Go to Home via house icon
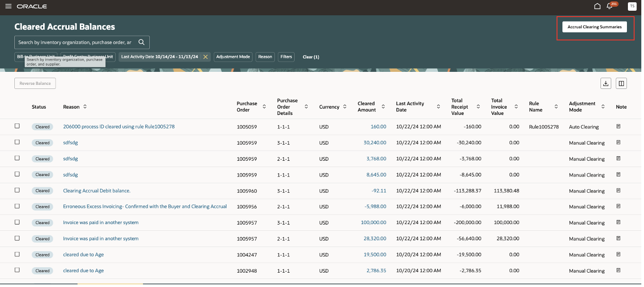This screenshot has width=644, height=287. (x=597, y=6)
